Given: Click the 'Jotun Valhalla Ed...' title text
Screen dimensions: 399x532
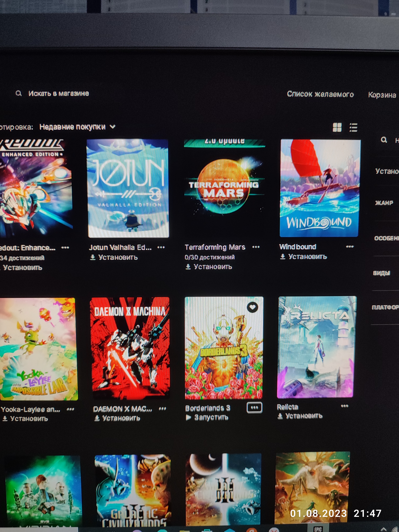Looking at the screenshot, I should [120, 248].
